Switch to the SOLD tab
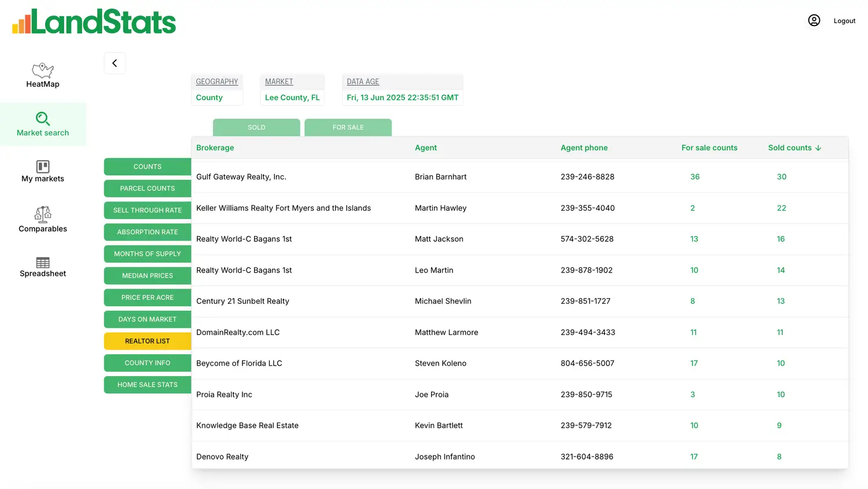Image resolution: width=868 pixels, height=489 pixels. tap(256, 127)
